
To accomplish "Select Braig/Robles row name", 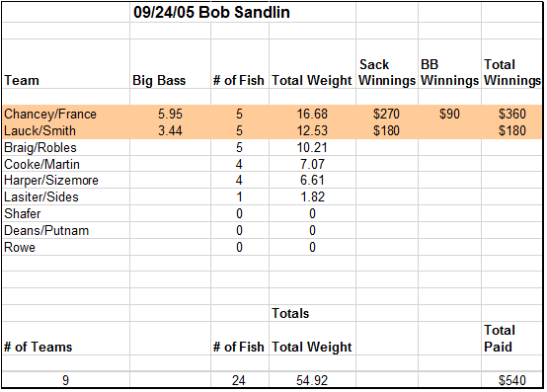I will tap(40, 147).
